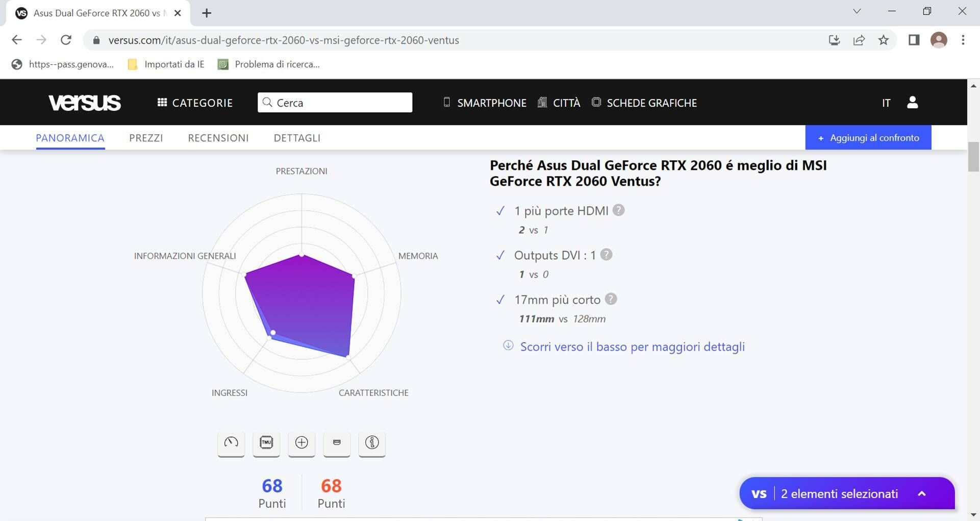Open the Smartphone category link
Screen dimensions: 980x521
[485, 103]
